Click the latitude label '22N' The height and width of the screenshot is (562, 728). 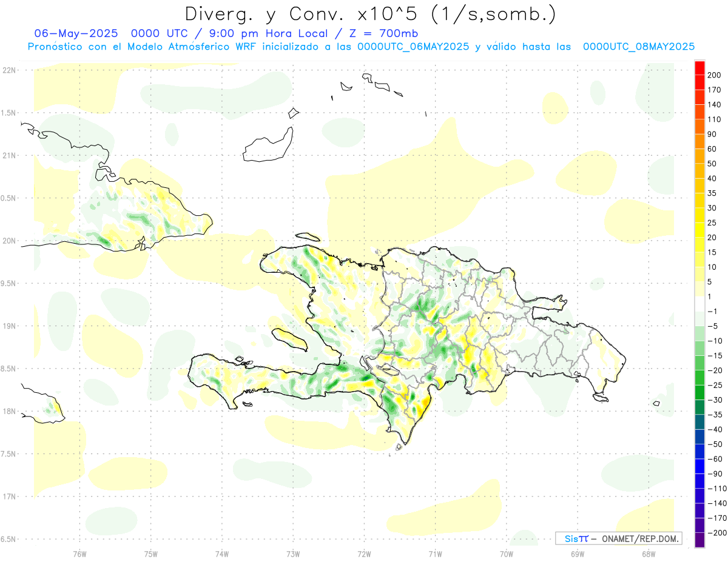(x=8, y=70)
